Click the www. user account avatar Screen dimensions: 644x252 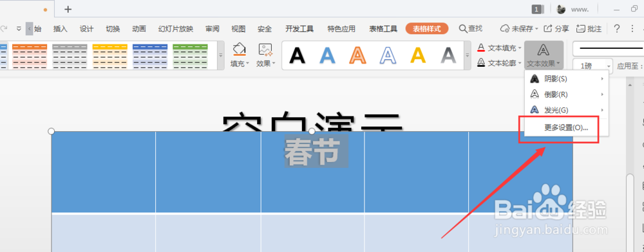click(561, 9)
